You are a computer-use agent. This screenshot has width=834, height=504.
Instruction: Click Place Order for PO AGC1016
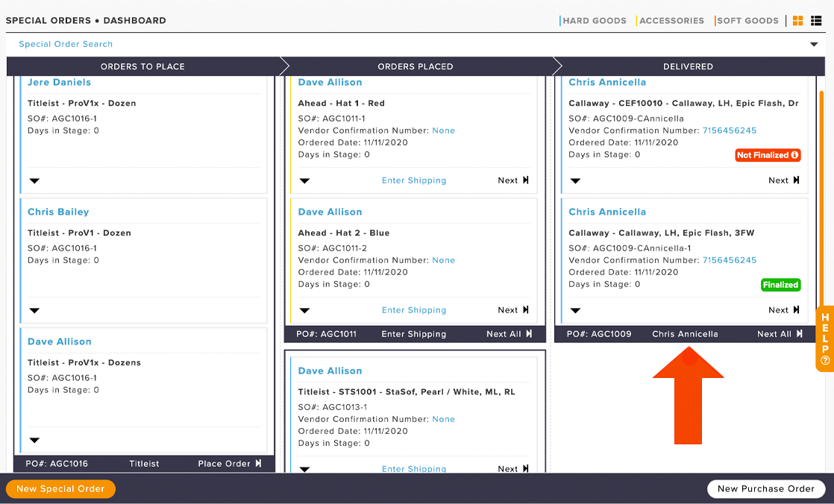(230, 464)
